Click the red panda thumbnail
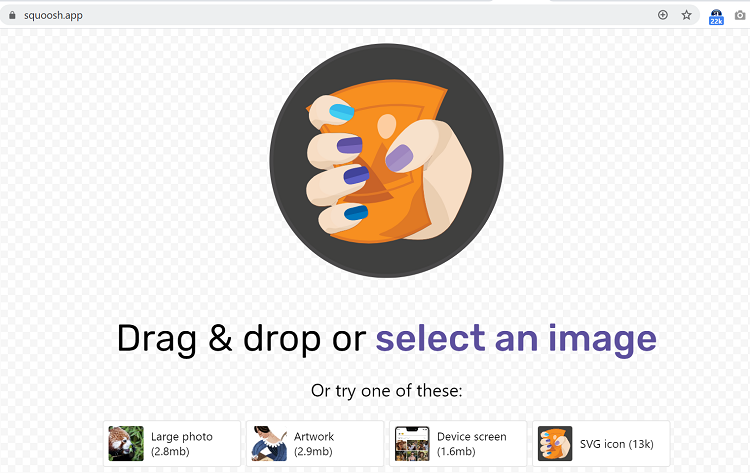This screenshot has width=750, height=473. [x=126, y=444]
